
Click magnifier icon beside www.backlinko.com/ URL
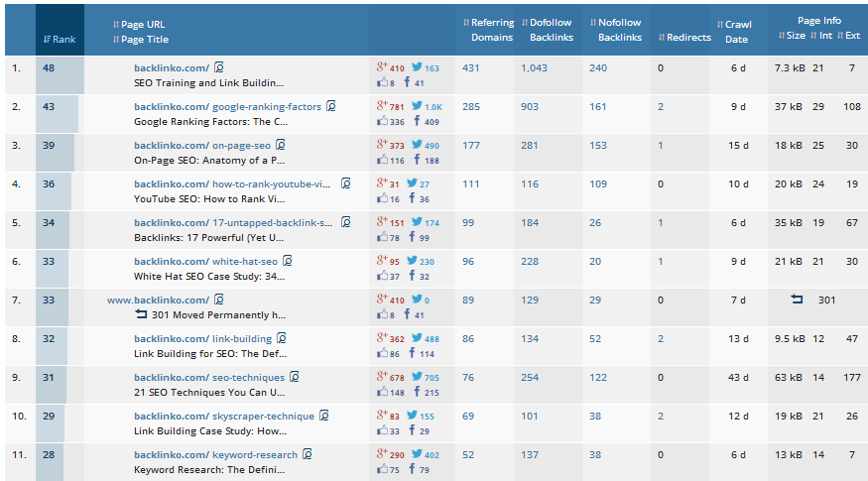click(219, 300)
